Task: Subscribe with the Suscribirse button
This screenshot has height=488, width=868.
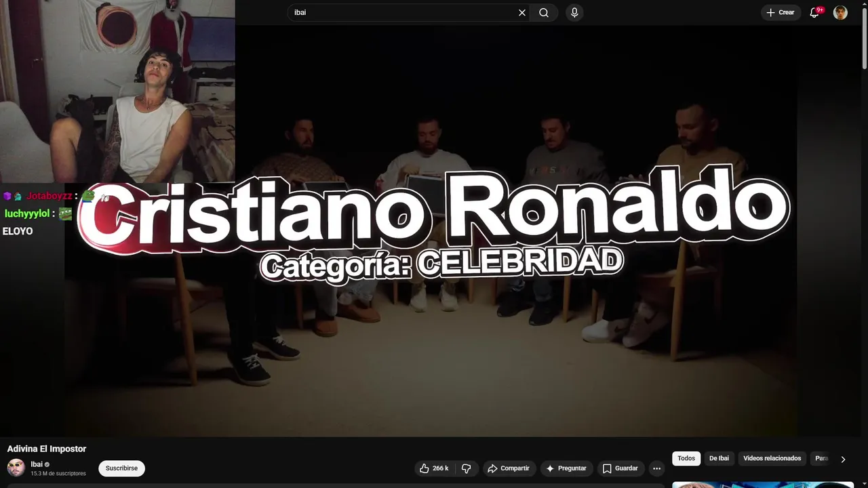Action: pyautogui.click(x=121, y=468)
